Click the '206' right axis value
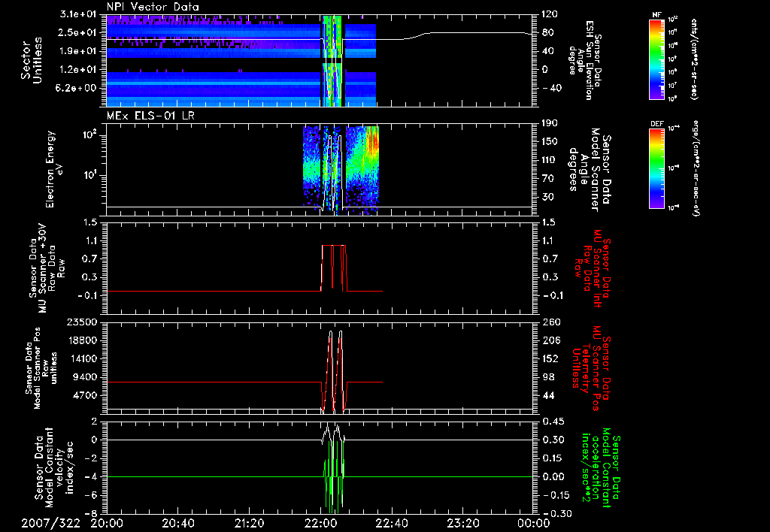770x532 pixels. pyautogui.click(x=551, y=340)
